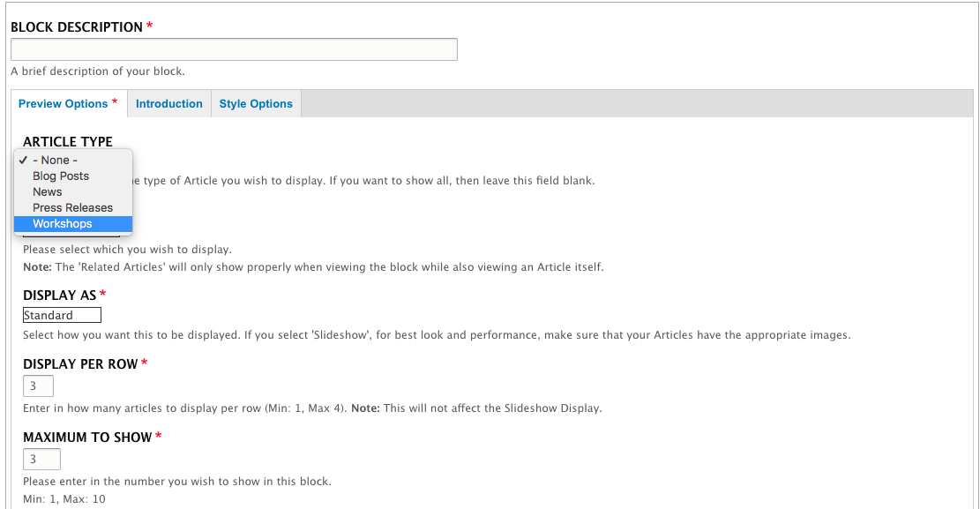Click into the Block Description text field

click(234, 49)
